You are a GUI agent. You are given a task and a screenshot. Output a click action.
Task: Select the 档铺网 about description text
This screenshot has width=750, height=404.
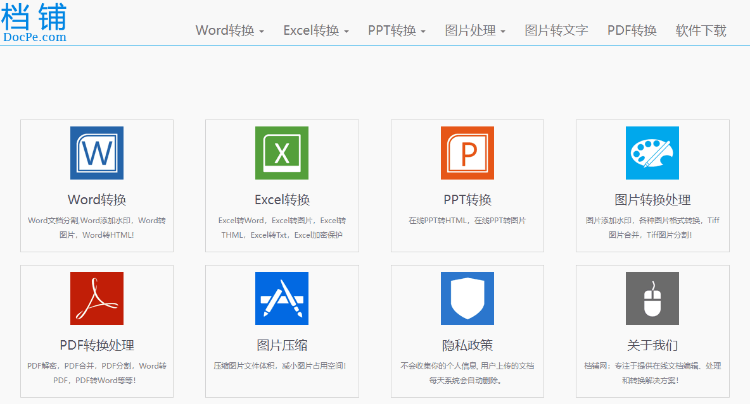[x=652, y=373]
